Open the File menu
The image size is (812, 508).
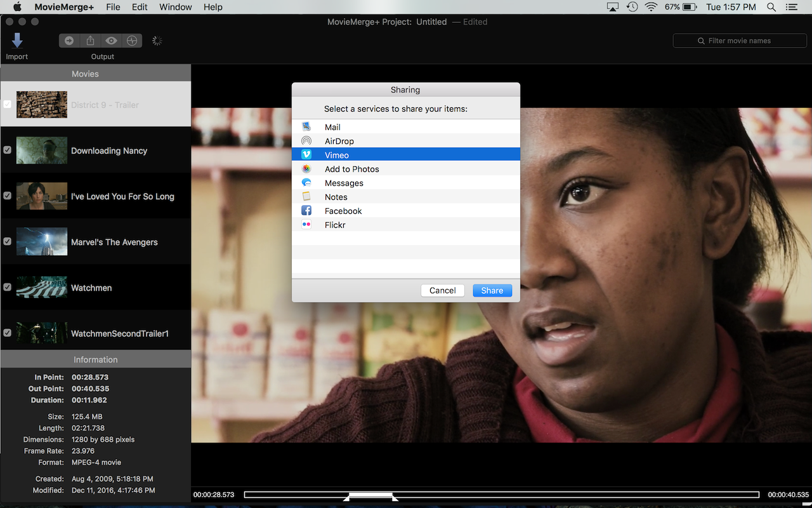tap(113, 7)
